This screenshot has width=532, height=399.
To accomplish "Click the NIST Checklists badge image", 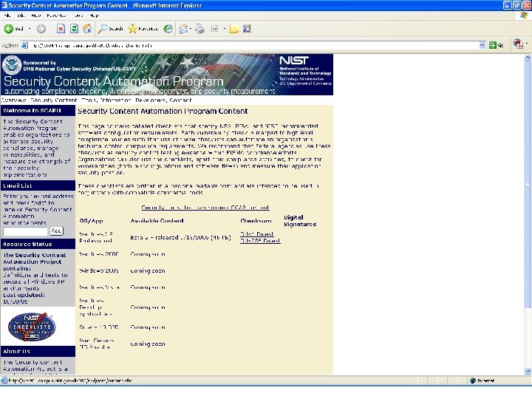I will click(32, 327).
